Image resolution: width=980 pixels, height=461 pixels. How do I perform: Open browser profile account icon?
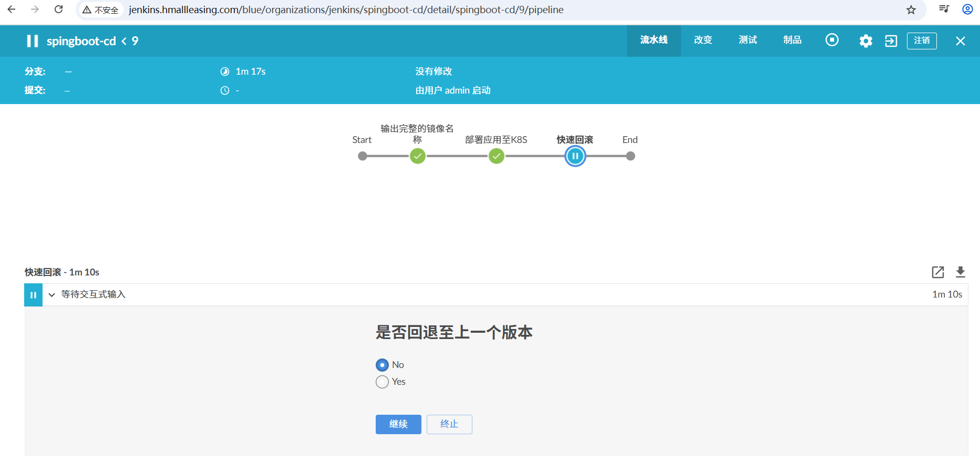click(967, 9)
